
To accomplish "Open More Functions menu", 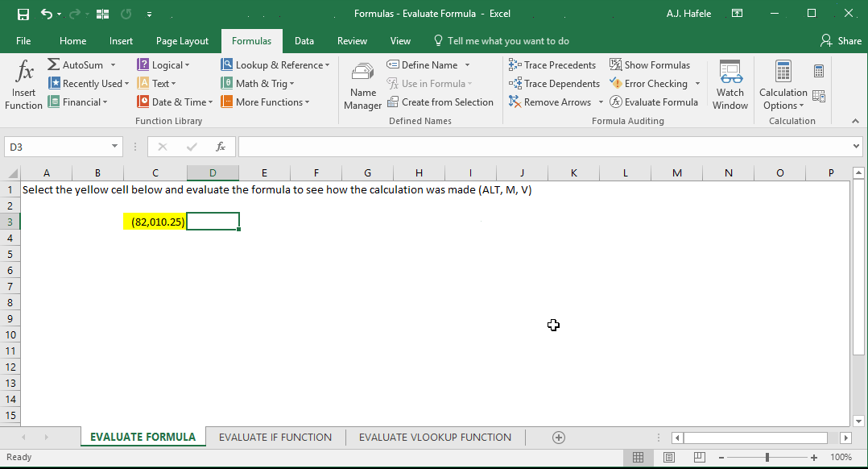I will point(265,102).
